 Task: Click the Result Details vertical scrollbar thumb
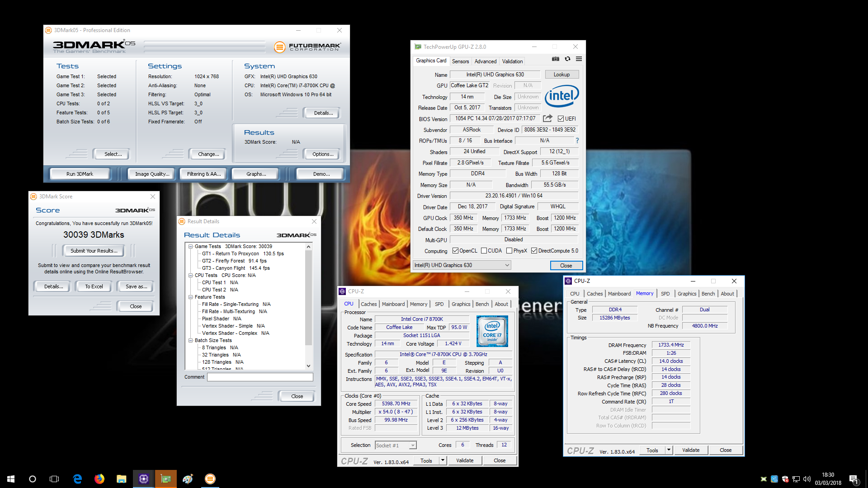tap(308, 298)
